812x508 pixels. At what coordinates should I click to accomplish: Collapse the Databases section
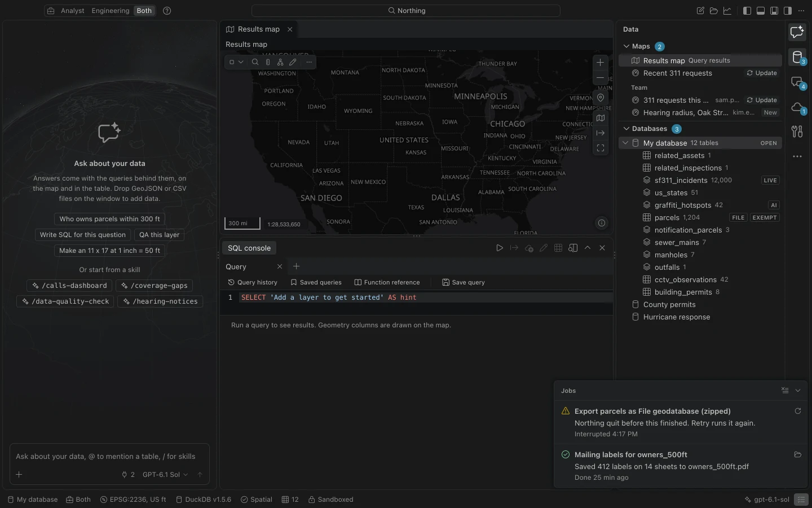click(626, 129)
